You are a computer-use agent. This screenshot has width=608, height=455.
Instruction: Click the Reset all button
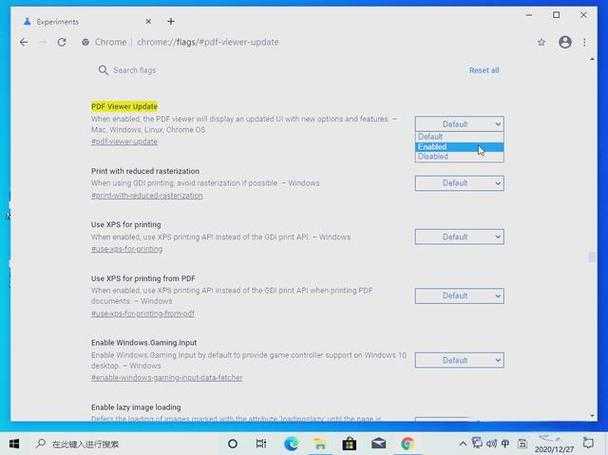coord(484,70)
